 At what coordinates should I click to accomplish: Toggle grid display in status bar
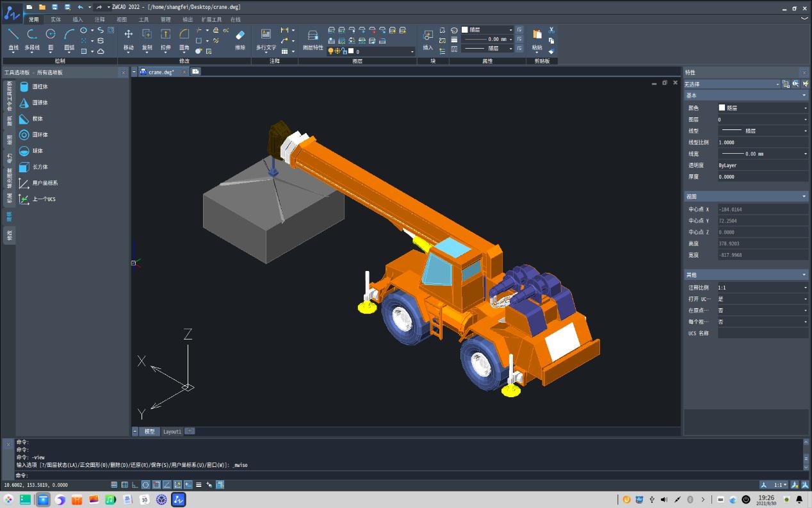coord(125,485)
